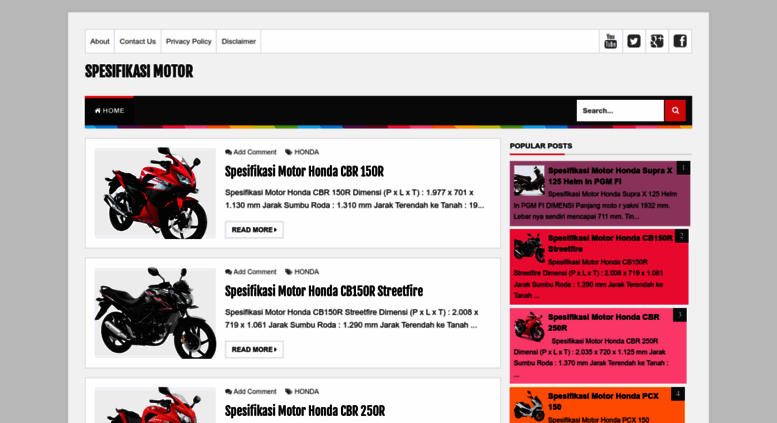This screenshot has height=423, width=777.
Task: Click the CBR 250R popular post thumbnail
Action: [529, 327]
